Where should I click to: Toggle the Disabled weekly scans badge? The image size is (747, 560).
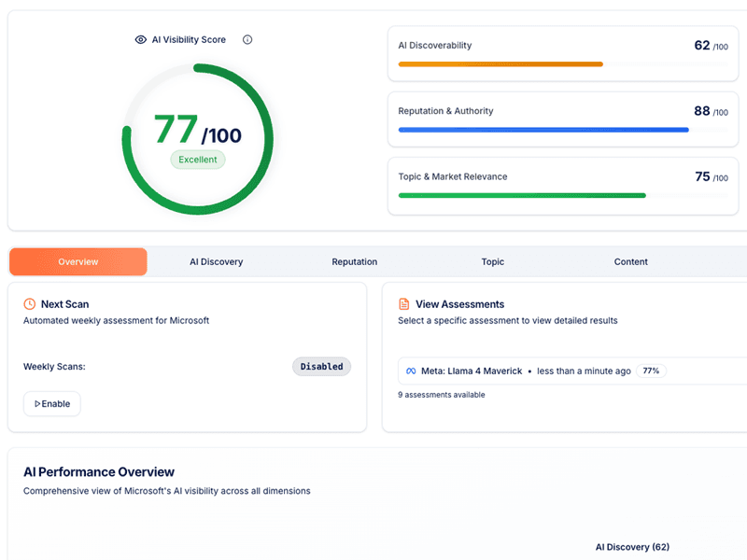321,366
